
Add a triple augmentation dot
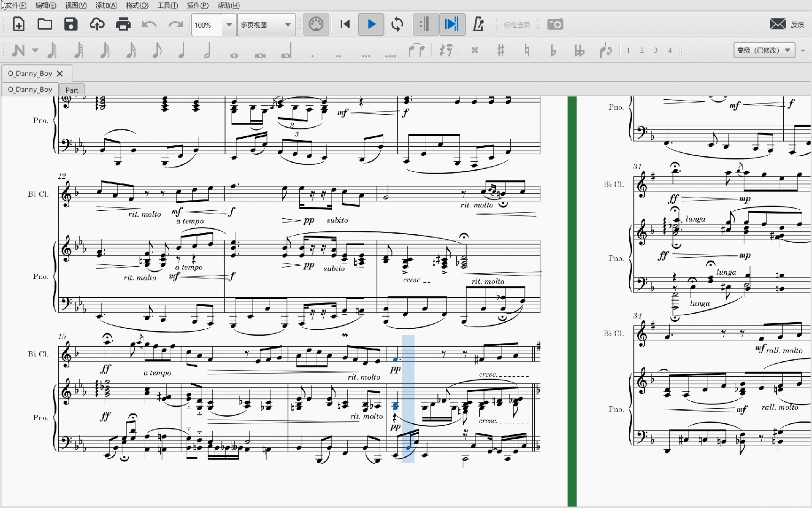(366, 56)
